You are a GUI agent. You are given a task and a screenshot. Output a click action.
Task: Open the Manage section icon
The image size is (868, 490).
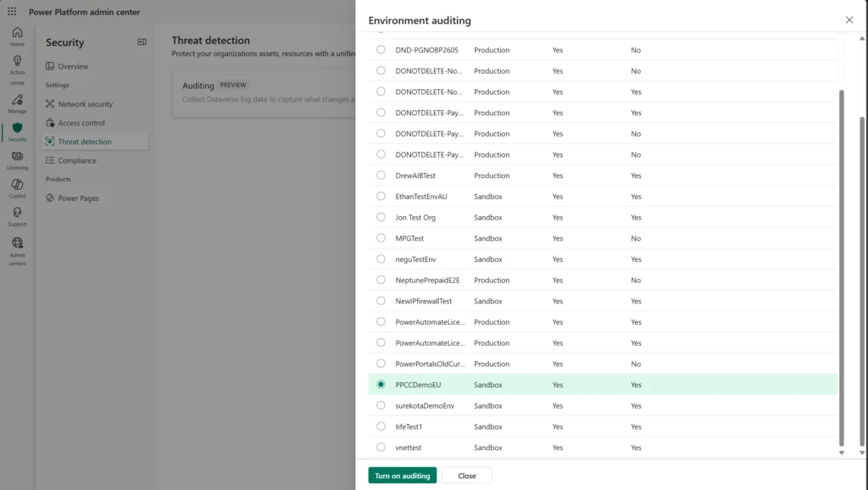click(17, 100)
